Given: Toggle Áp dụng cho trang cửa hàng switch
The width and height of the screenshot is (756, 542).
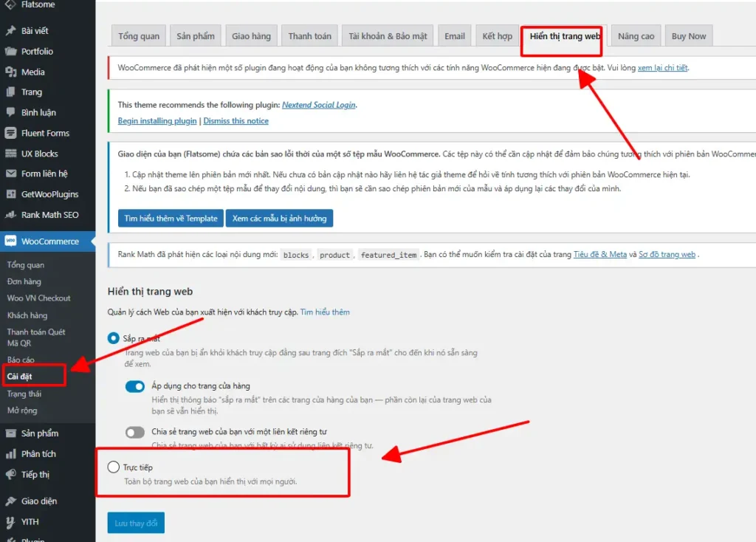Looking at the screenshot, I should [x=134, y=386].
